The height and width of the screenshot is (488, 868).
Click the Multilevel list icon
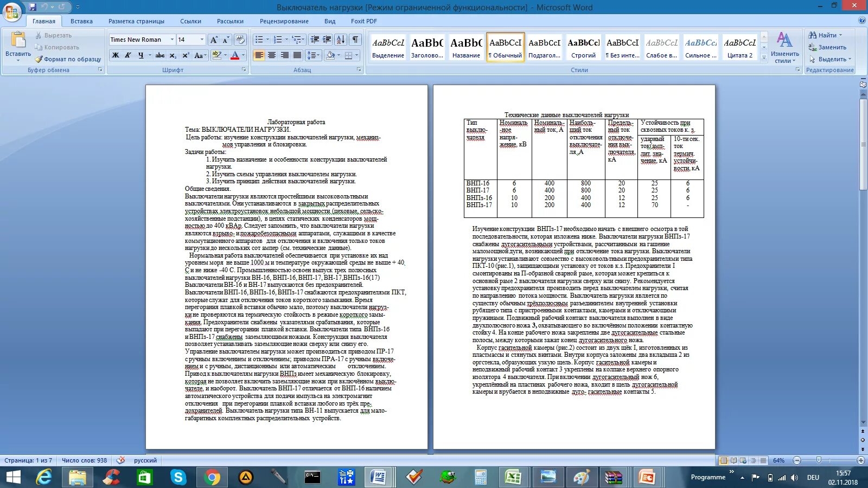pos(296,40)
